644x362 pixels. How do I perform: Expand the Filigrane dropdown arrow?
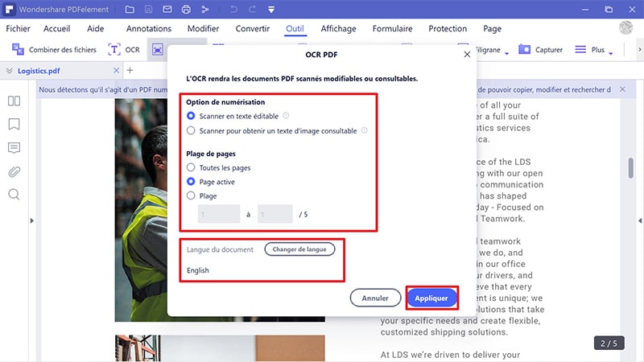[506, 53]
